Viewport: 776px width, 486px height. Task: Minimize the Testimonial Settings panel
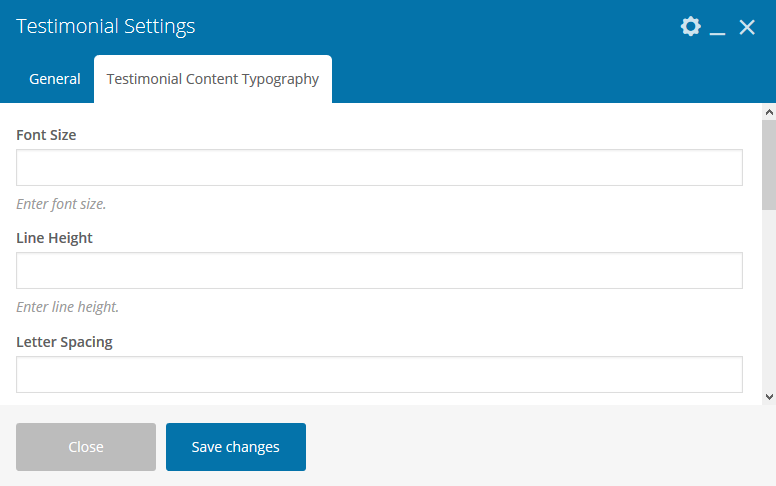(717, 30)
